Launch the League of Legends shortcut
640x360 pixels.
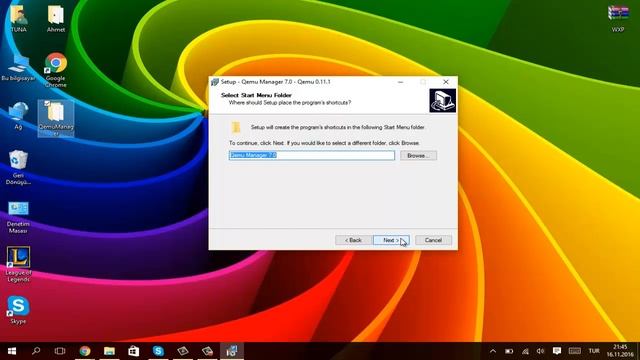pos(18,264)
